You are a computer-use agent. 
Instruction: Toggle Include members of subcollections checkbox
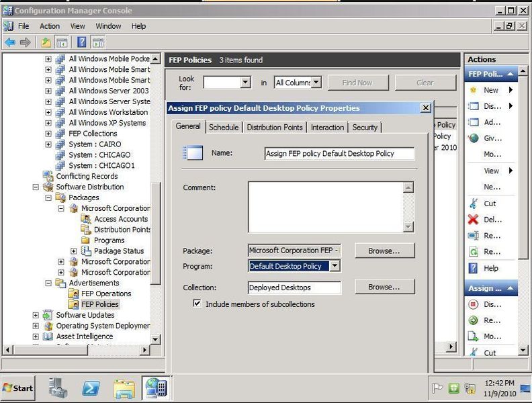click(197, 304)
